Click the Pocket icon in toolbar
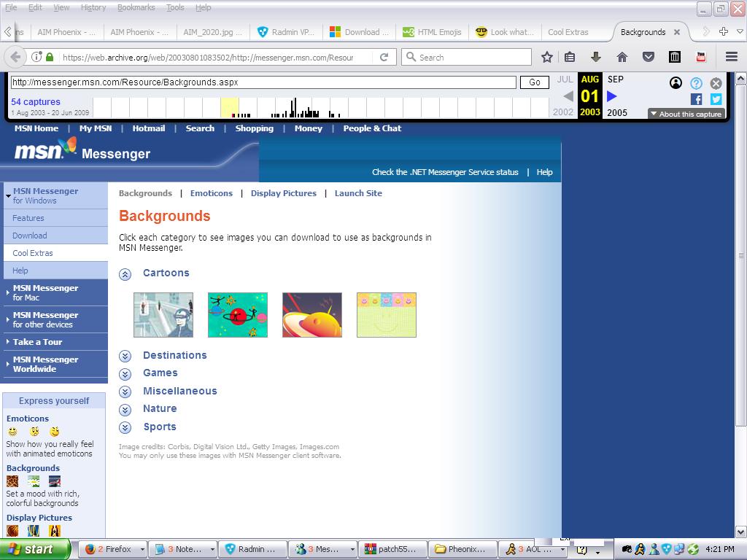Image resolution: width=747 pixels, height=560 pixels. point(649,57)
